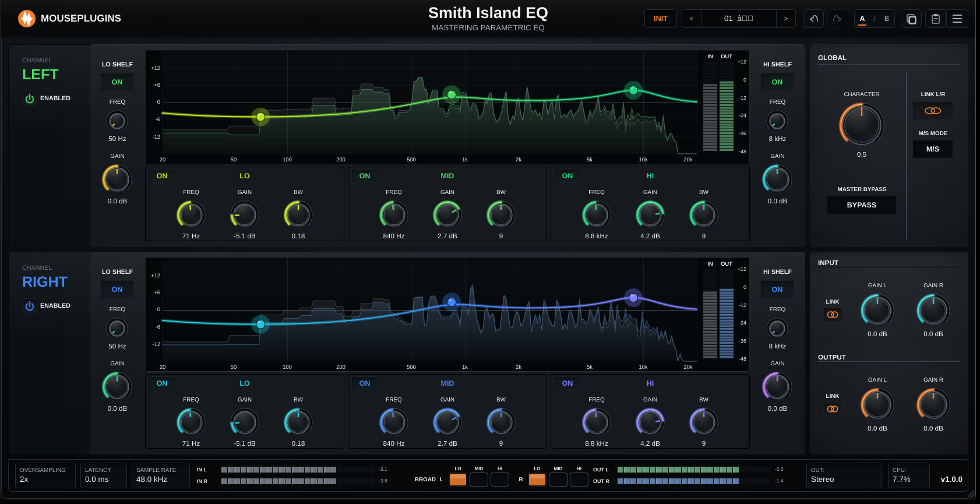
Task: Click right HI SHELF GAIN knob
Action: pos(777,386)
